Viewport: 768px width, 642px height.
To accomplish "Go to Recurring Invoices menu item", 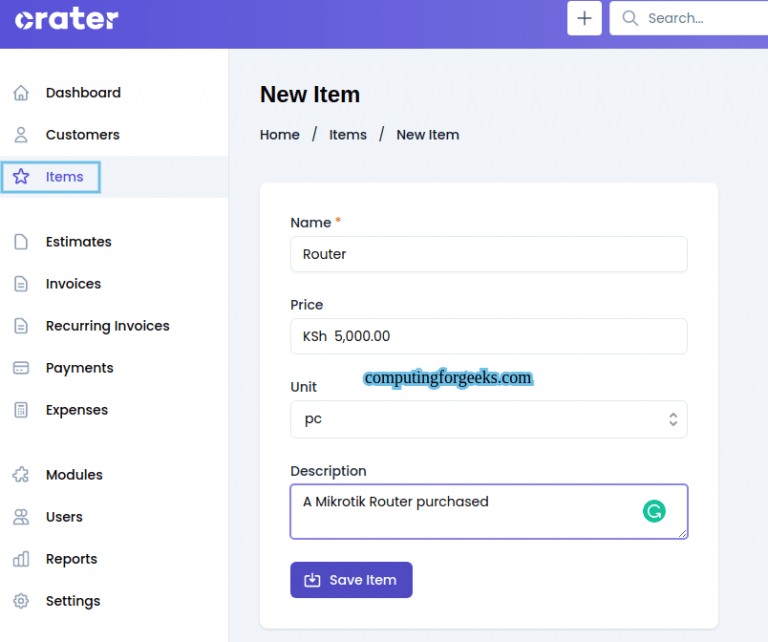I will point(107,326).
